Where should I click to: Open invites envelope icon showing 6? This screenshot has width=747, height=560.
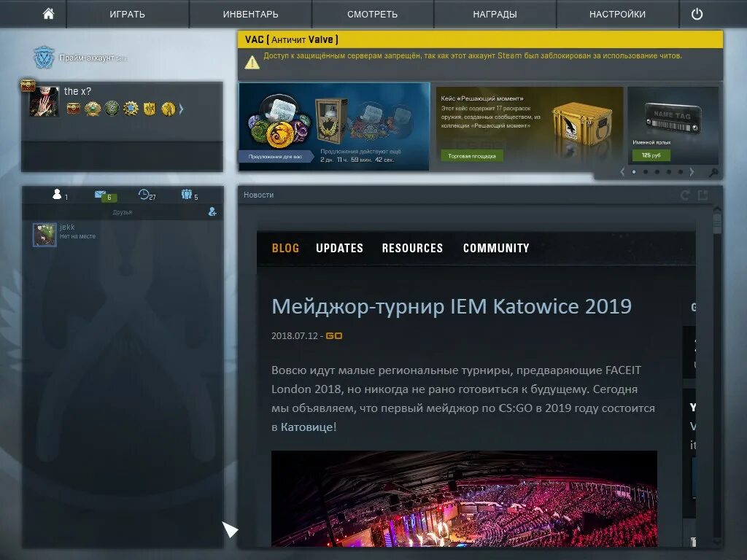(105, 195)
